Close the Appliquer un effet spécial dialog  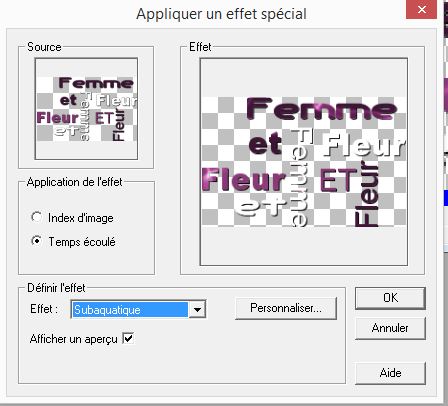(422, 10)
